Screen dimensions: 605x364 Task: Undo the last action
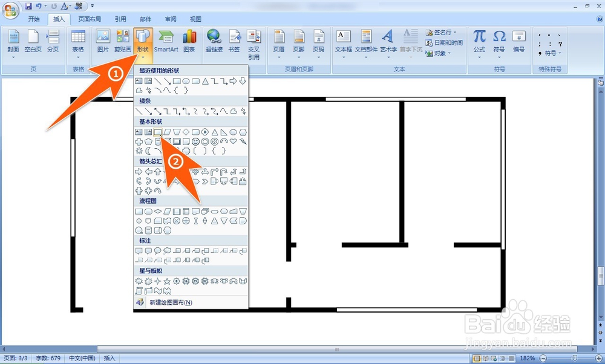(39, 6)
